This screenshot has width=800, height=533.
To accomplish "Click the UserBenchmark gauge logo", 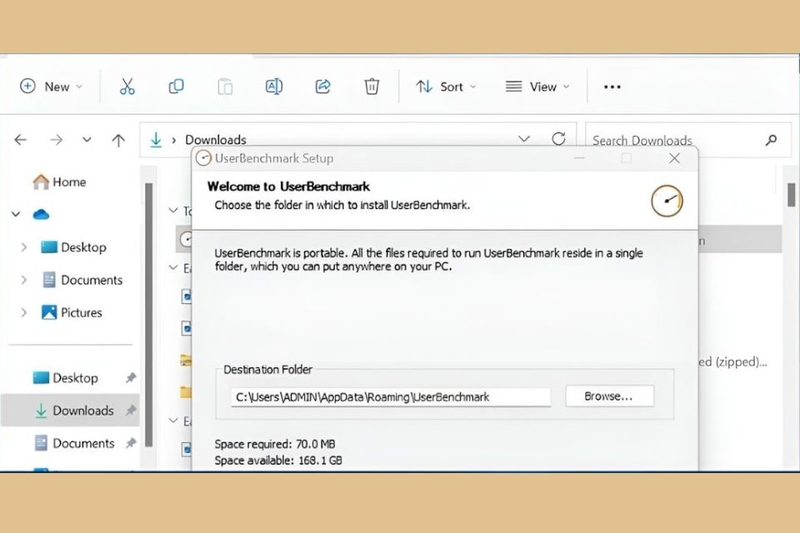I will point(667,201).
